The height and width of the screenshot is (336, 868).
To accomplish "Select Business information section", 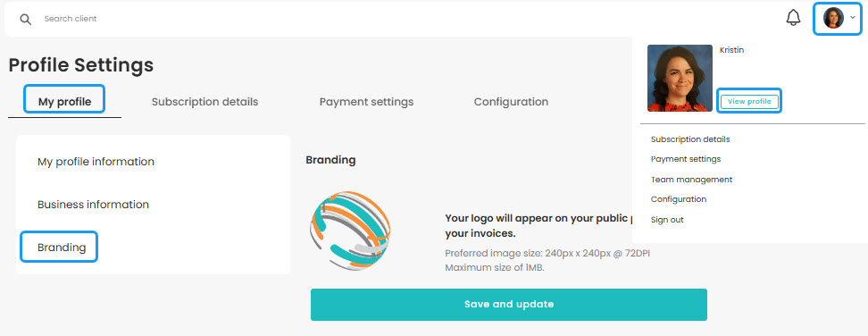I will click(x=93, y=205).
